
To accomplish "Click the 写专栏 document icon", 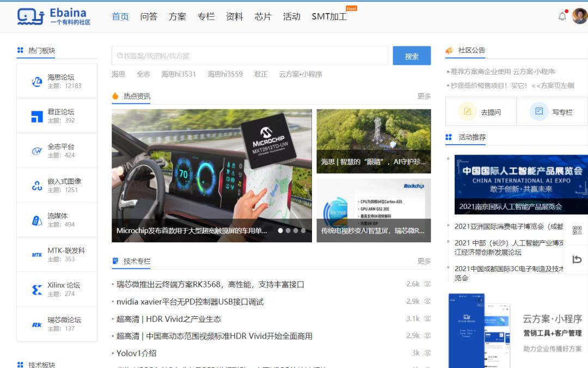I will 539,112.
